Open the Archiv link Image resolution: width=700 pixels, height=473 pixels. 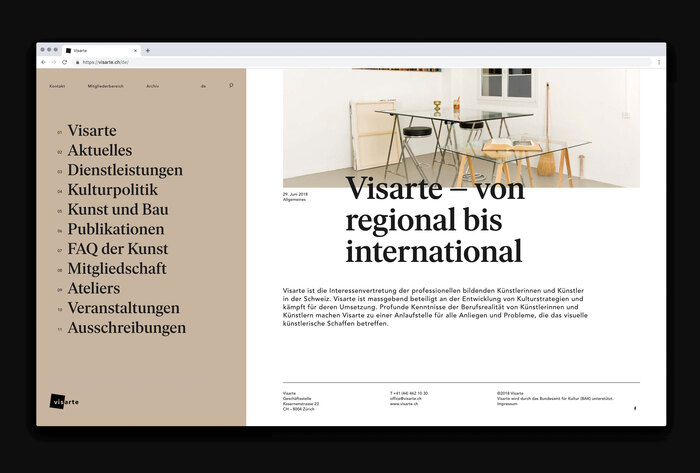point(153,86)
